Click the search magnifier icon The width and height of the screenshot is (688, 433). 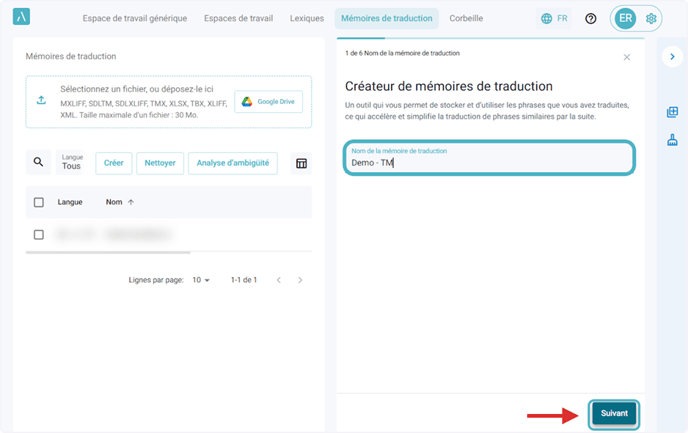point(39,163)
